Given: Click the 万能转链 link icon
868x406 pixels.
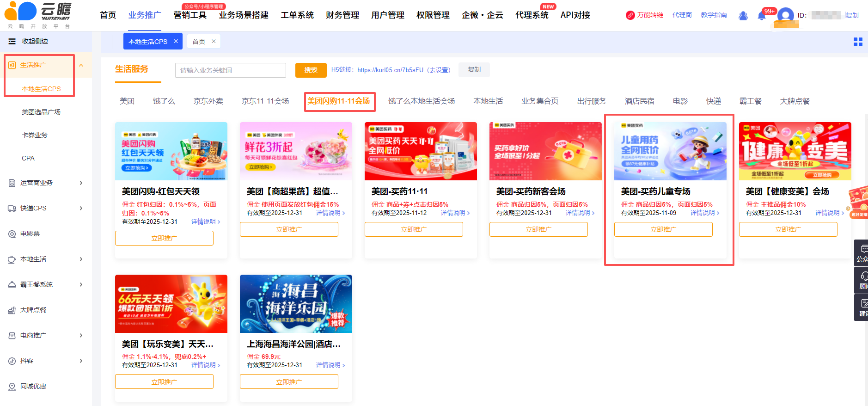Looking at the screenshot, I should click(x=630, y=15).
